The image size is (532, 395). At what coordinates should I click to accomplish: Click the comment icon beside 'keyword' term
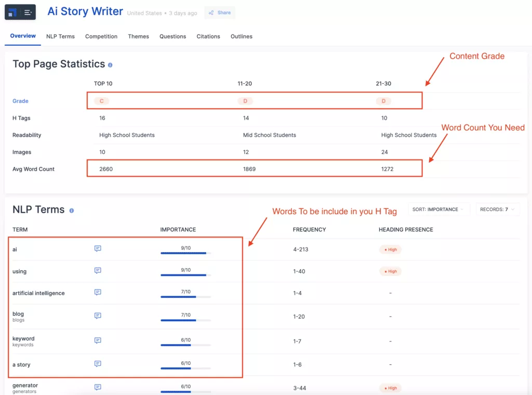(98, 340)
